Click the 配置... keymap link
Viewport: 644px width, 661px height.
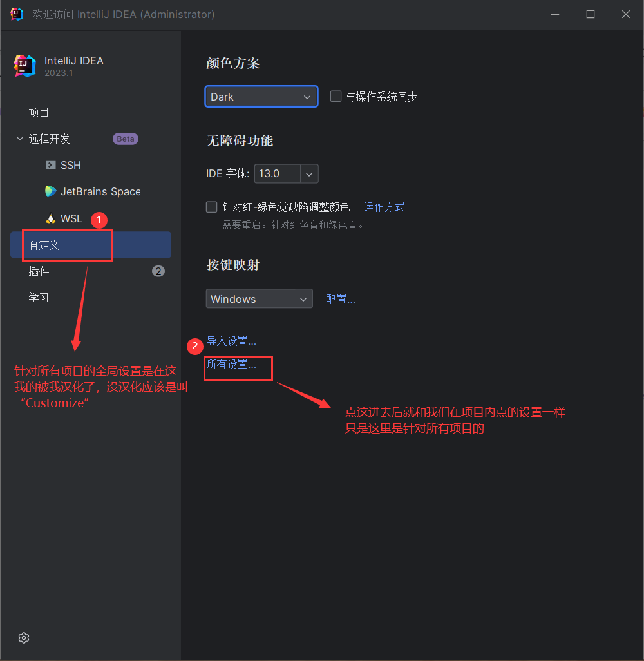[x=341, y=299]
